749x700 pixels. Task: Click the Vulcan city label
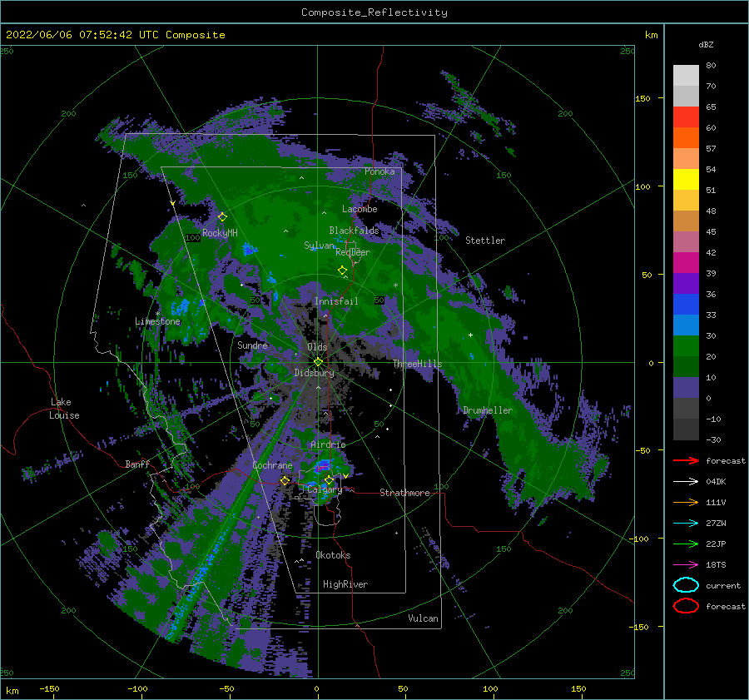(x=423, y=618)
